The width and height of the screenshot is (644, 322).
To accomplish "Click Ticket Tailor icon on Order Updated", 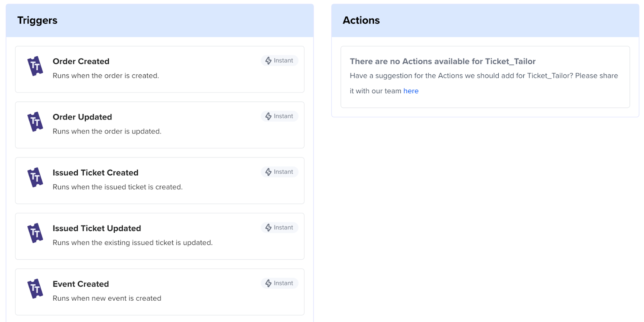I will (35, 122).
